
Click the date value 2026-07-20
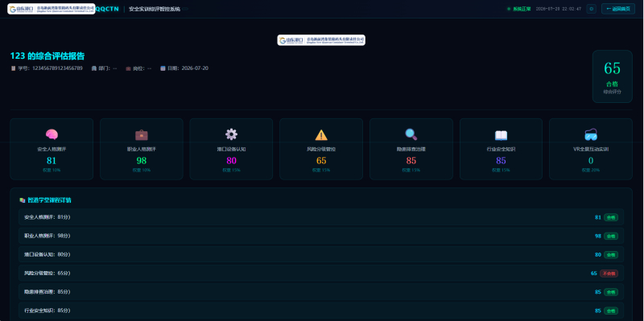(195, 68)
